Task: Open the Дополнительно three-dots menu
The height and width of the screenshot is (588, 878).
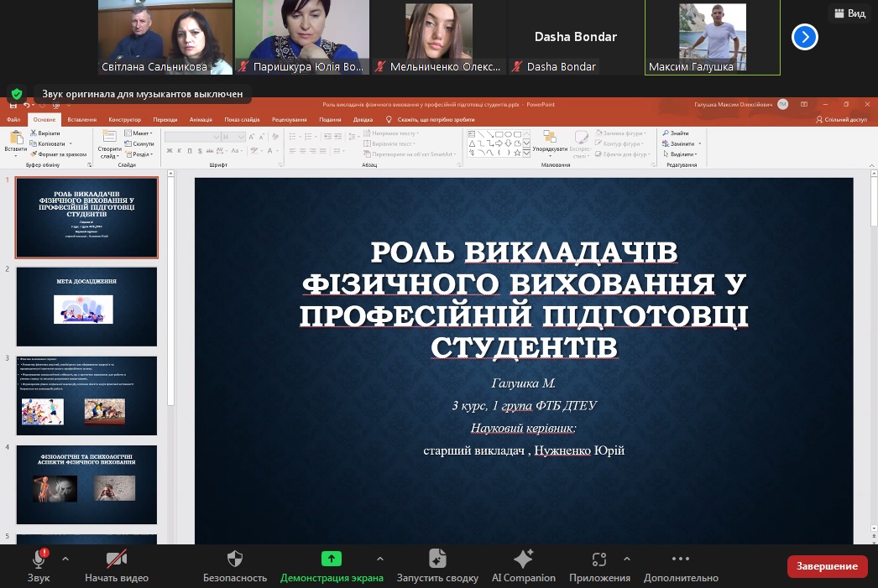Action: click(681, 559)
